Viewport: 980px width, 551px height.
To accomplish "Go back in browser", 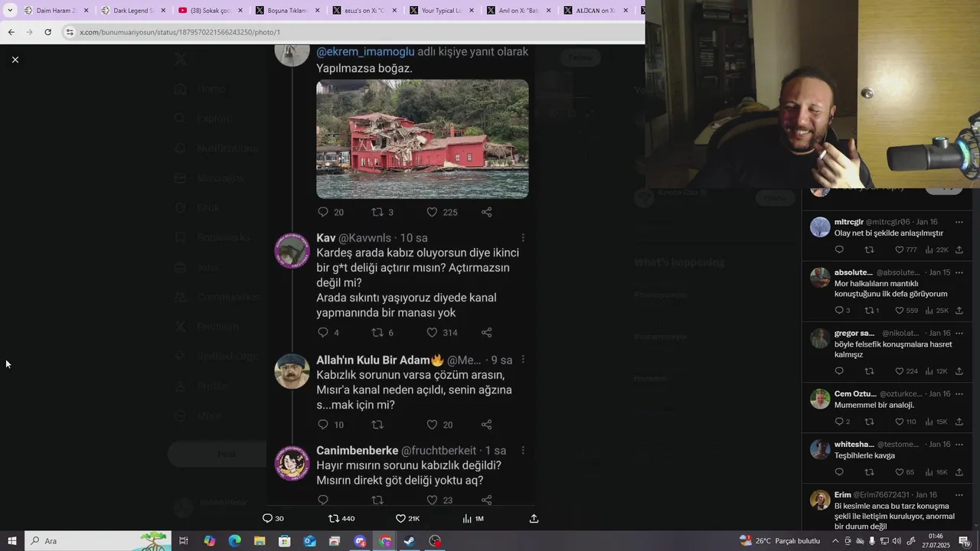I will click(11, 32).
